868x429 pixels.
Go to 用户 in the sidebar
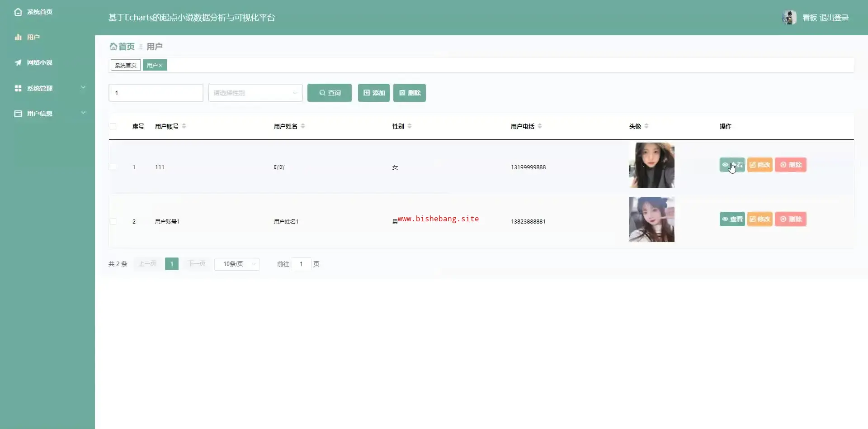(x=33, y=37)
